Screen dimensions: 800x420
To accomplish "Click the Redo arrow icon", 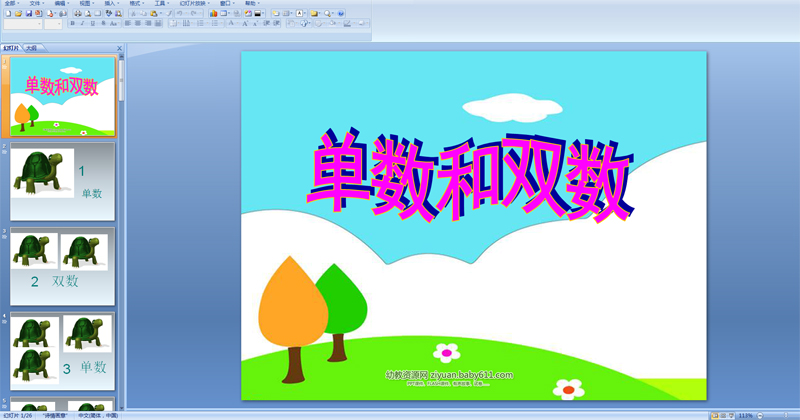I will (x=193, y=13).
